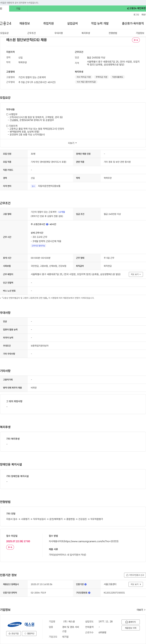Click the help icon next to 주 소정근로시간

point(47,224)
